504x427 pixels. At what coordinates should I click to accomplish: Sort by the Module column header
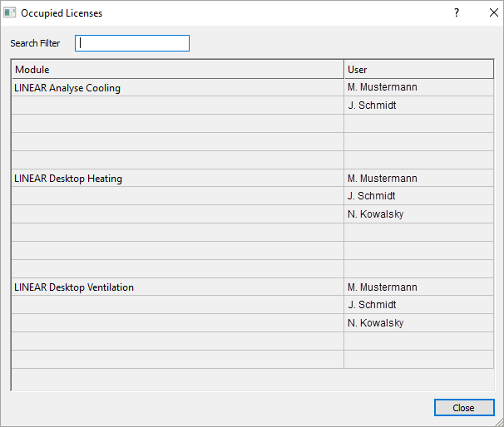point(178,69)
